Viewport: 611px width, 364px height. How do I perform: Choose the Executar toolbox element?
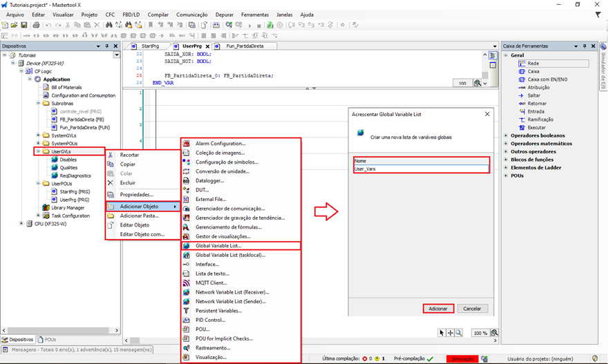click(x=537, y=127)
